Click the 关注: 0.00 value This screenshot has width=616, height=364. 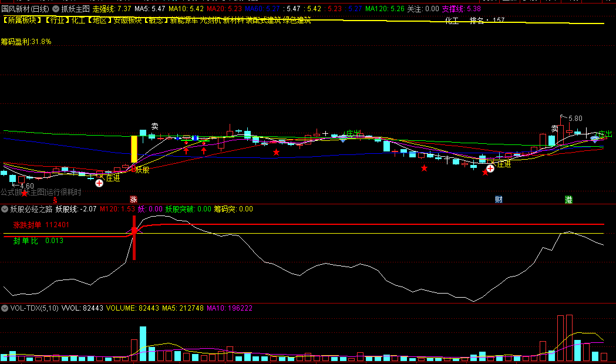point(423,9)
